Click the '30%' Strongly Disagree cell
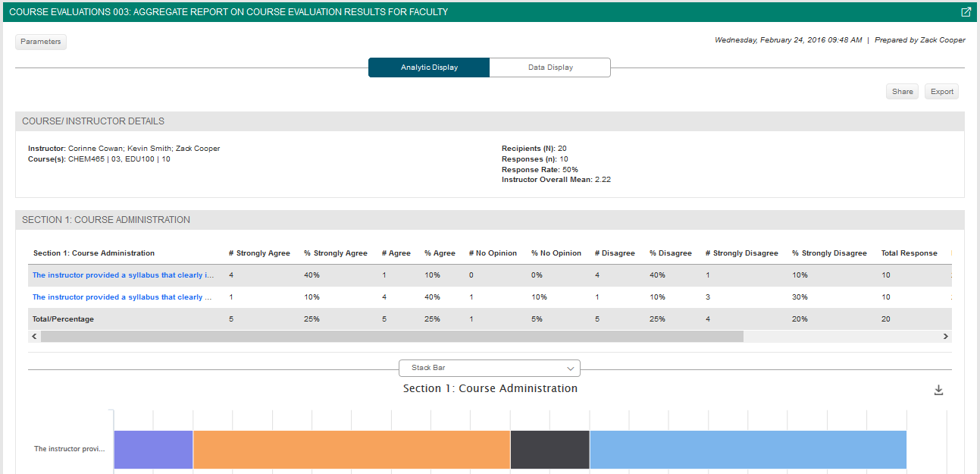Screen dimensions: 980x474 [800, 297]
